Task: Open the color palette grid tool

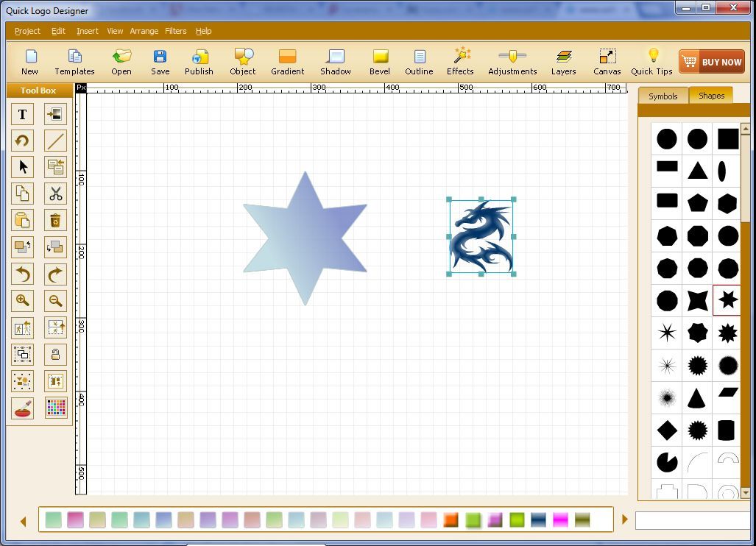Action: click(55, 408)
